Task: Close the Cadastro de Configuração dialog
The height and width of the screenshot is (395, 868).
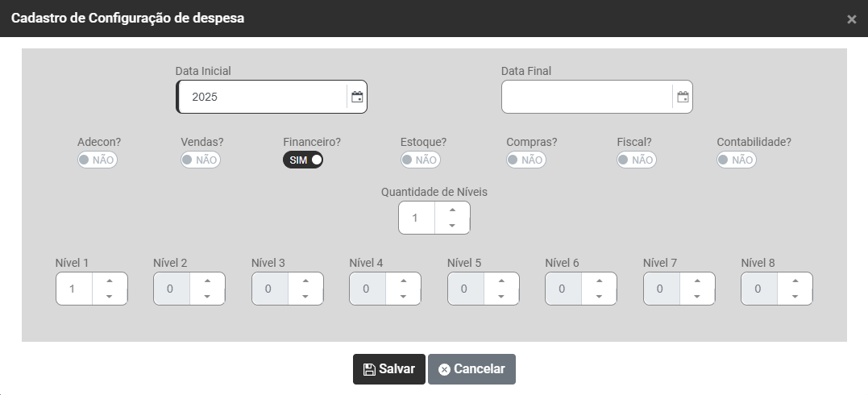Action: coord(851,19)
